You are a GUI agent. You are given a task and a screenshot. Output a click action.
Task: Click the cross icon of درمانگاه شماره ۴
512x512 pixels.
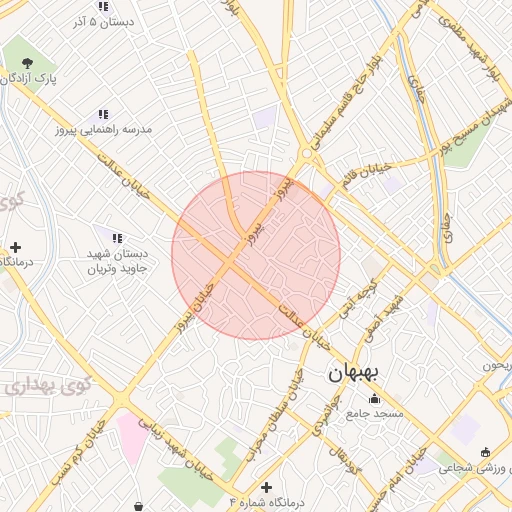coord(266,487)
